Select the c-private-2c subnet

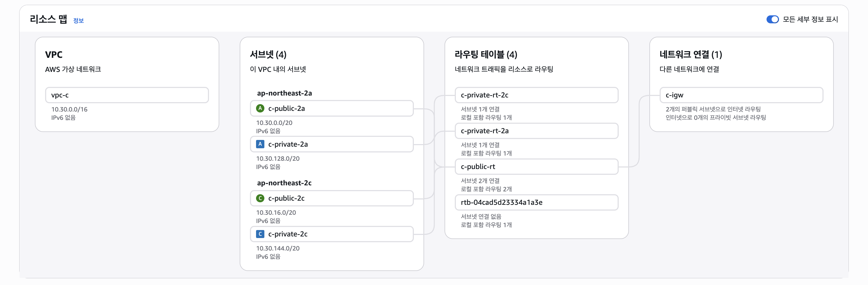point(332,234)
